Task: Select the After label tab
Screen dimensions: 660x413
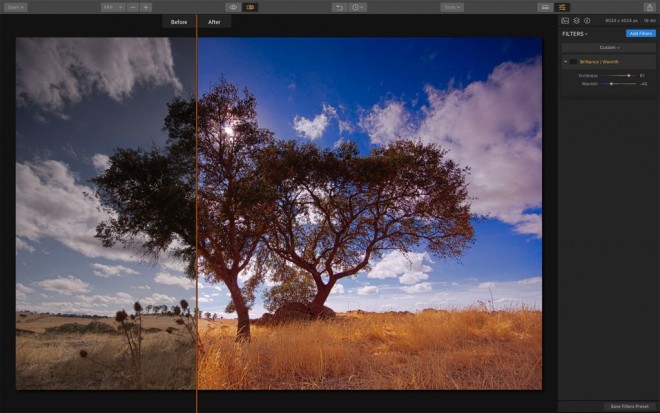Action: 214,22
